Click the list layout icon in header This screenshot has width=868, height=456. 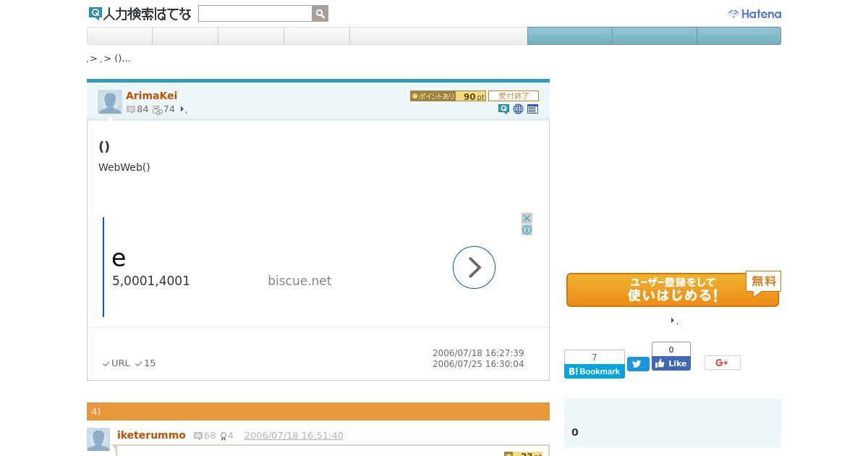(532, 109)
